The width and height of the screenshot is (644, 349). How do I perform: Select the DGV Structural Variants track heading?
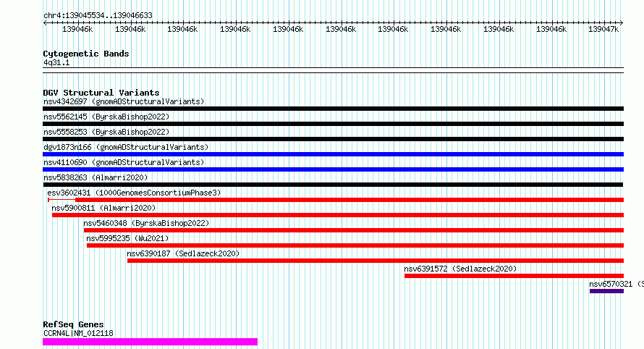tap(101, 93)
